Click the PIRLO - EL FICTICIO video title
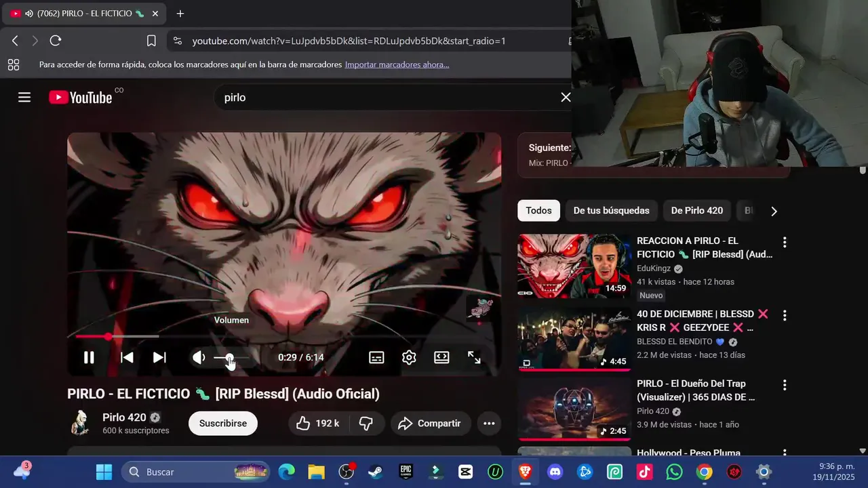The width and height of the screenshot is (868, 488). pos(223,394)
